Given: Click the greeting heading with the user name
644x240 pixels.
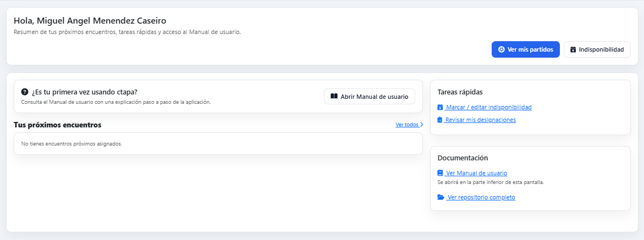Looking at the screenshot, I should coord(90,21).
